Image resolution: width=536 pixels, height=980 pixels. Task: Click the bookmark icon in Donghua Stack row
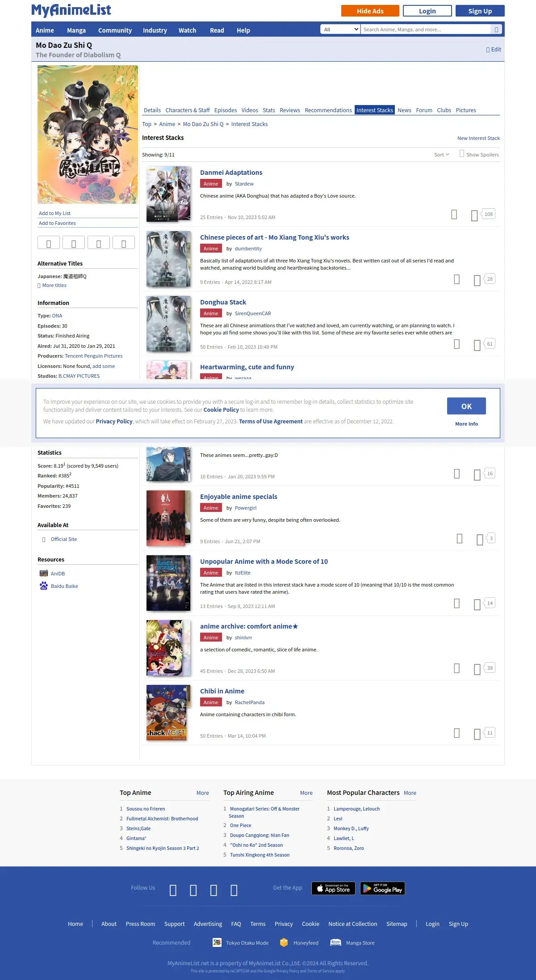[x=456, y=344]
